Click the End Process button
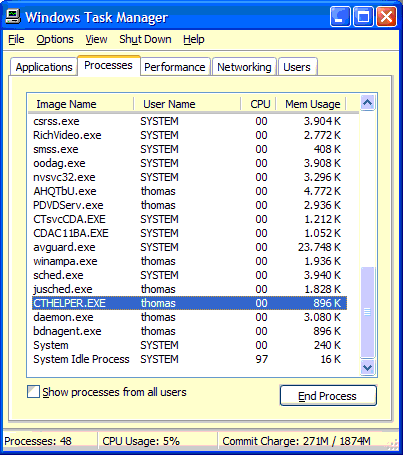Screen dimensions: 405x456 point(328,396)
